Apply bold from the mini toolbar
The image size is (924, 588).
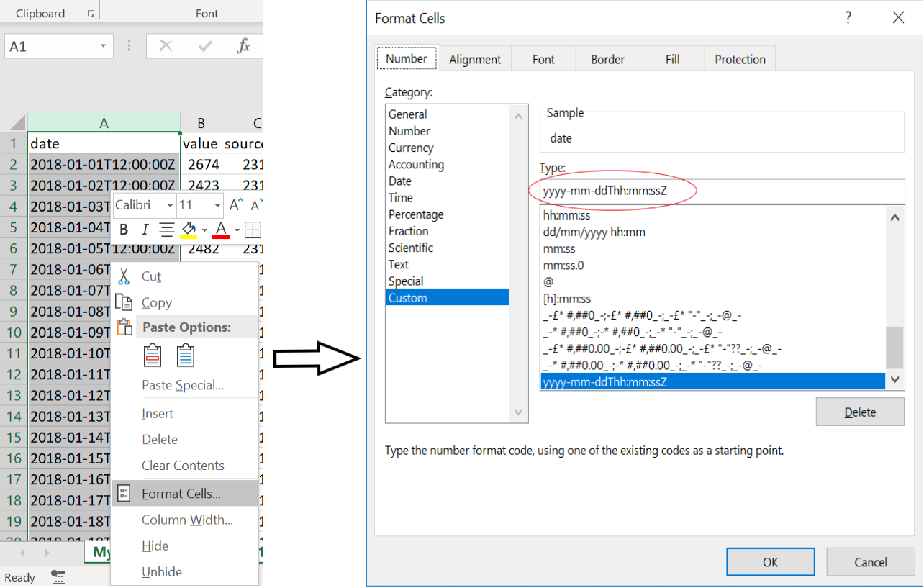pos(124,229)
